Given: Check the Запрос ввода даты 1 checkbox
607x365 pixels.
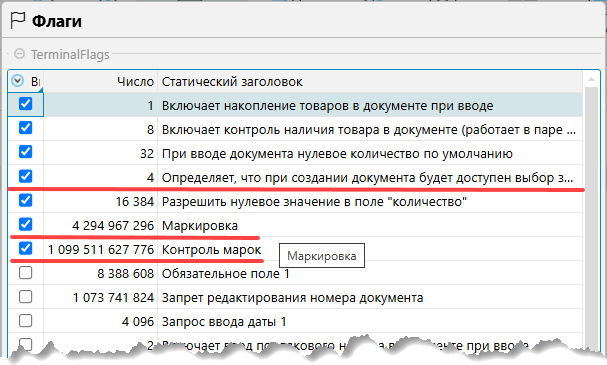Looking at the screenshot, I should tap(26, 321).
